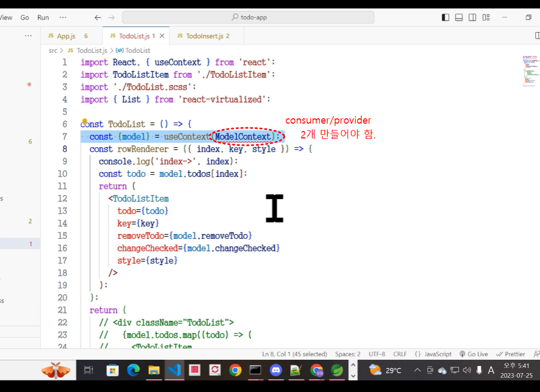Click the breakpoint dot beside line 3
This screenshot has width=540, height=392.
[29, 85]
